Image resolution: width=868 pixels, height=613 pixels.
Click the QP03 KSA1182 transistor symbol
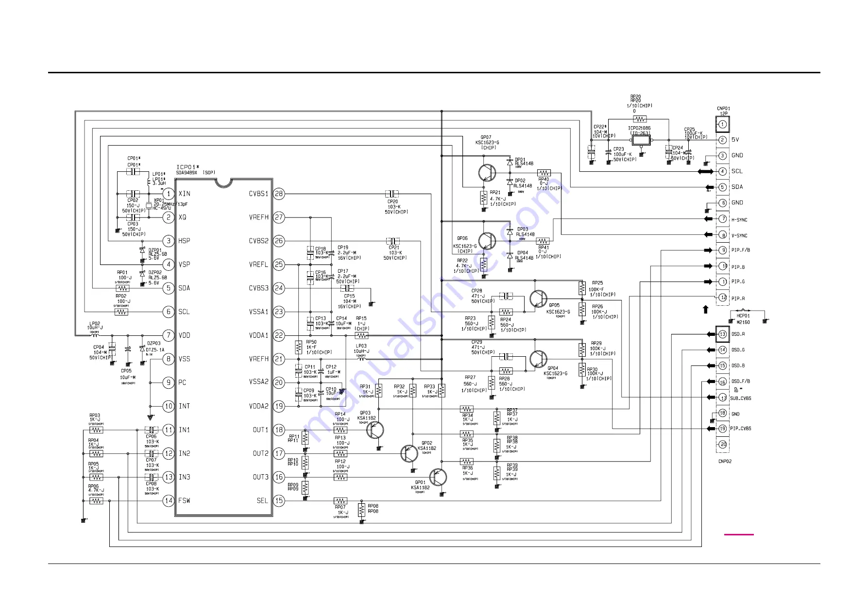tap(375, 430)
